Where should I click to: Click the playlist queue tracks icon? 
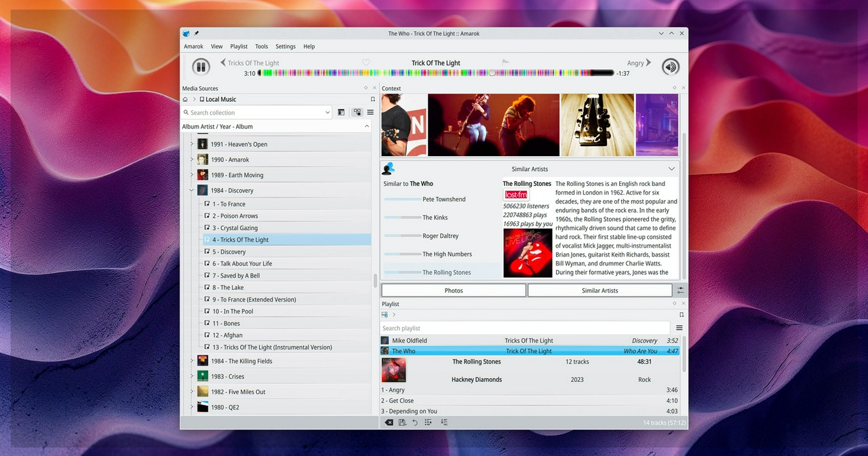428,422
